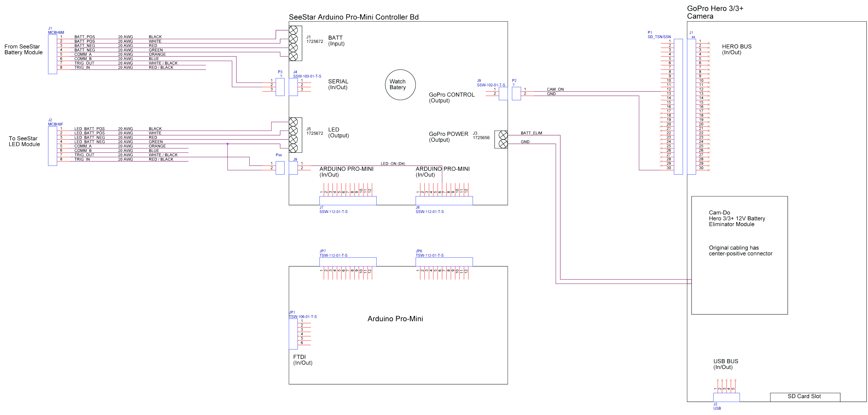This screenshot has width=868, height=415.
Task: Click COMM_B label on LED Module connector
Action: click(x=83, y=151)
